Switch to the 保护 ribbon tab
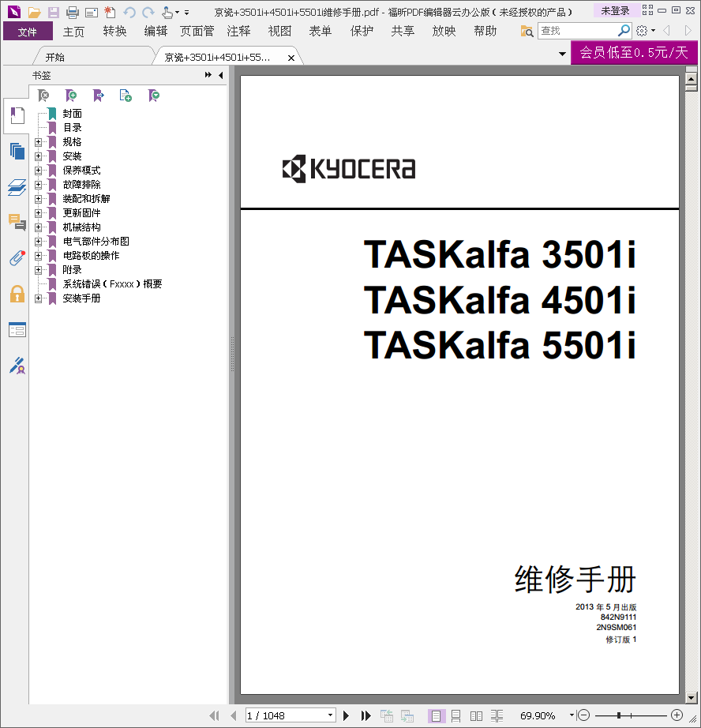This screenshot has height=728, width=701. 362,31
